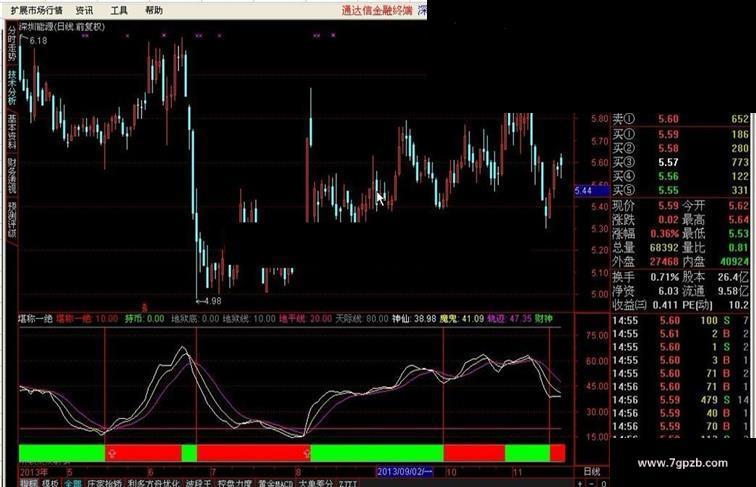
Task: Click the up-arrow button beside the minus
Action: click(580, 483)
